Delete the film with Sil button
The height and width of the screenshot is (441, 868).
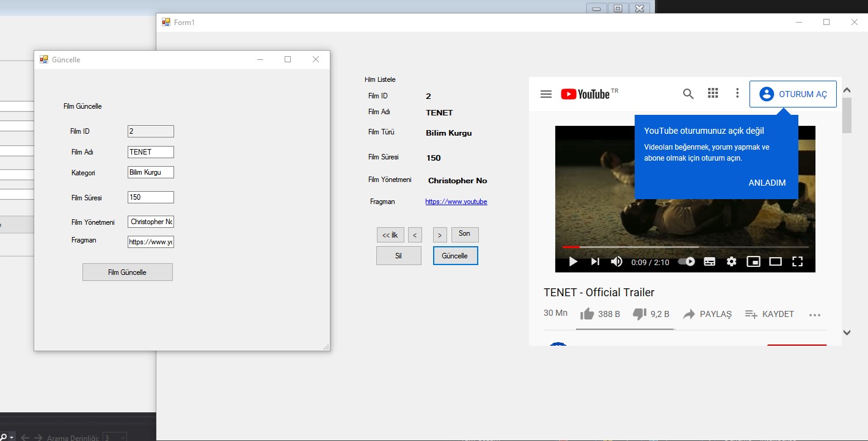[x=399, y=256]
